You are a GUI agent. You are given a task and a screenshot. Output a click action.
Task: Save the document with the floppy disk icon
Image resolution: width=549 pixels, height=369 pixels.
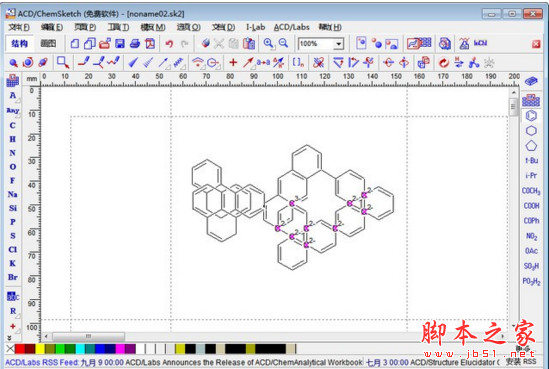coord(120,43)
